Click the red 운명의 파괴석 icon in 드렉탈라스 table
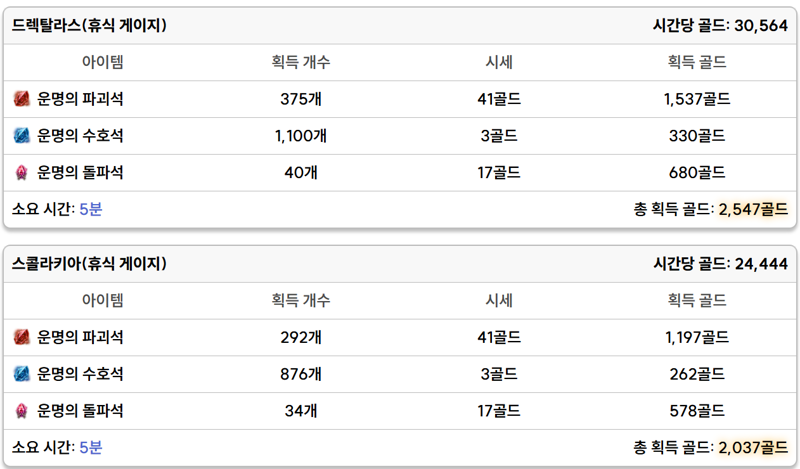The height and width of the screenshot is (469, 800). [x=21, y=98]
